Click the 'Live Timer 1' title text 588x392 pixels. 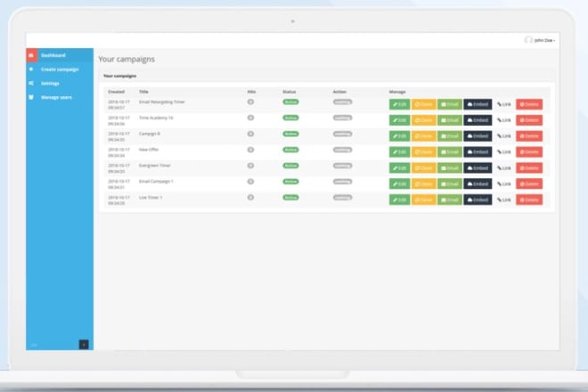151,197
